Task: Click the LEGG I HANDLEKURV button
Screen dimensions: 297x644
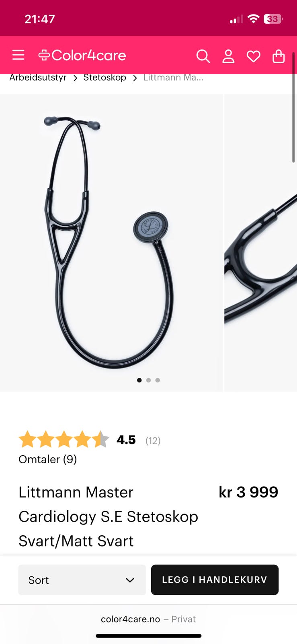Action: point(215,580)
